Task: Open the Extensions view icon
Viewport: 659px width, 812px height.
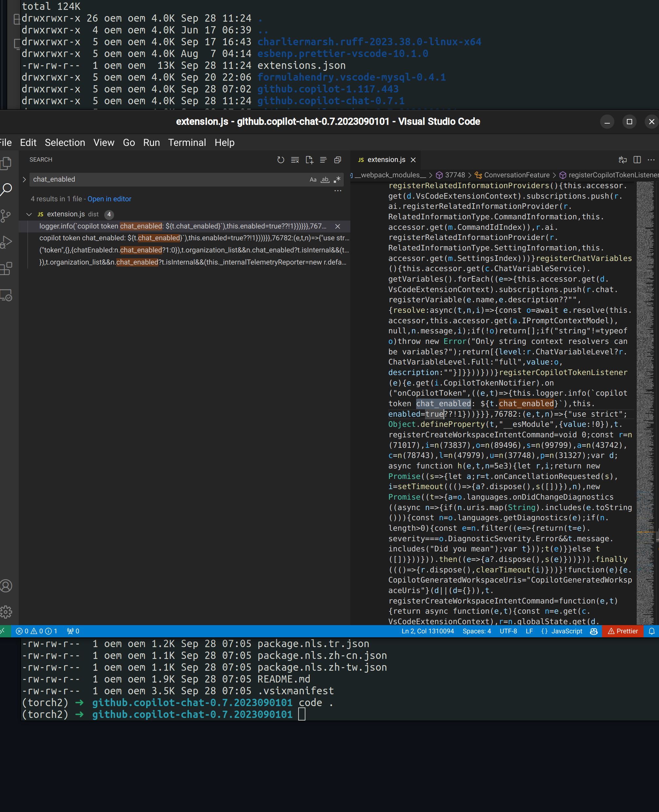Action: tap(6, 268)
